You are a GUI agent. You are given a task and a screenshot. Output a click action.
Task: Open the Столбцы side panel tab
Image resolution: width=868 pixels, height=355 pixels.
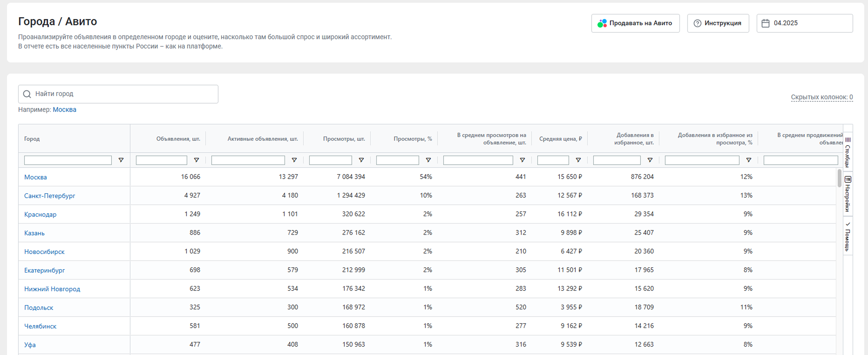click(x=848, y=152)
